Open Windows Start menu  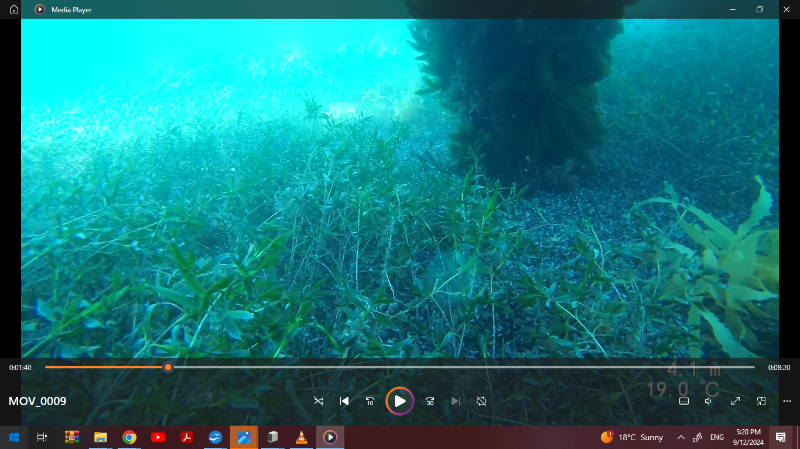click(x=14, y=437)
